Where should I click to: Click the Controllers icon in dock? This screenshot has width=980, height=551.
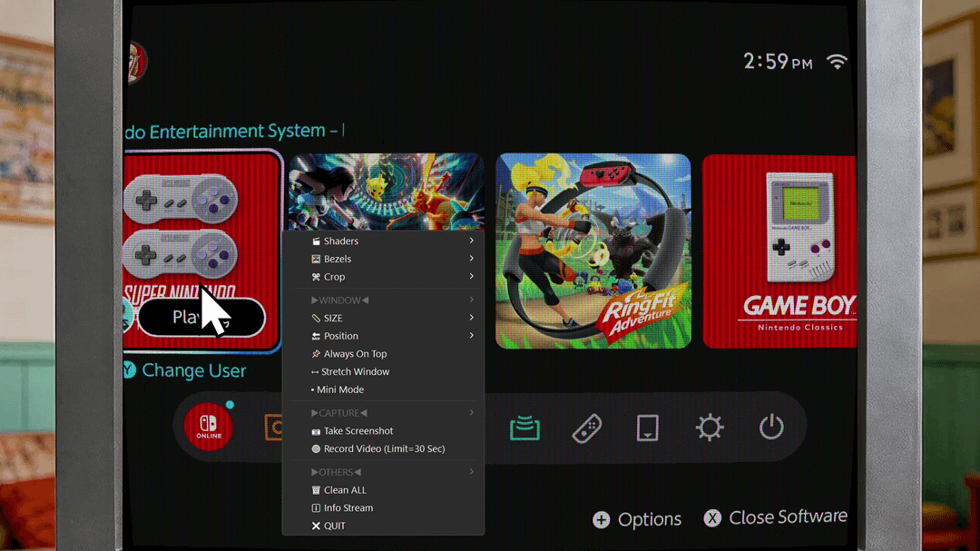pyautogui.click(x=587, y=428)
